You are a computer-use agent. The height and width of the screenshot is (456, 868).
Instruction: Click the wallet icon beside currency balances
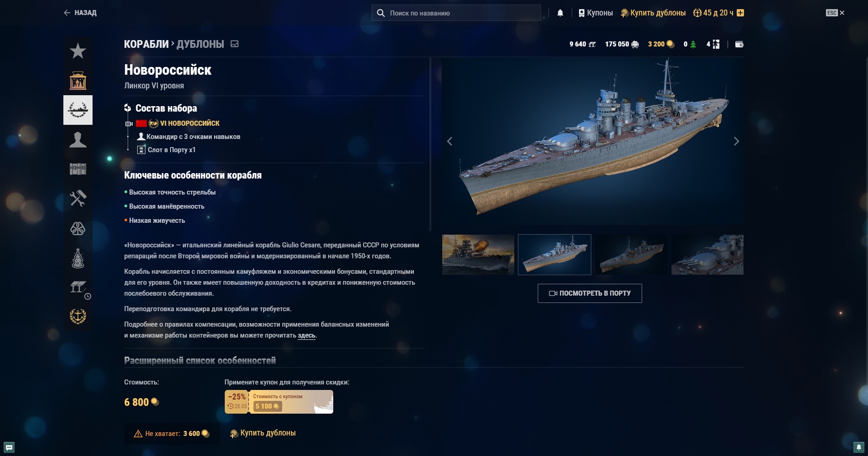tap(739, 44)
